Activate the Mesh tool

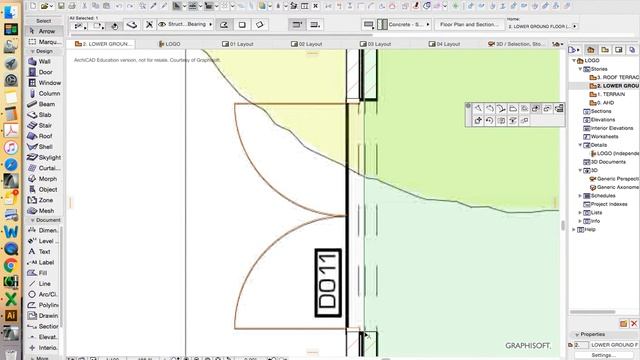pos(44,211)
